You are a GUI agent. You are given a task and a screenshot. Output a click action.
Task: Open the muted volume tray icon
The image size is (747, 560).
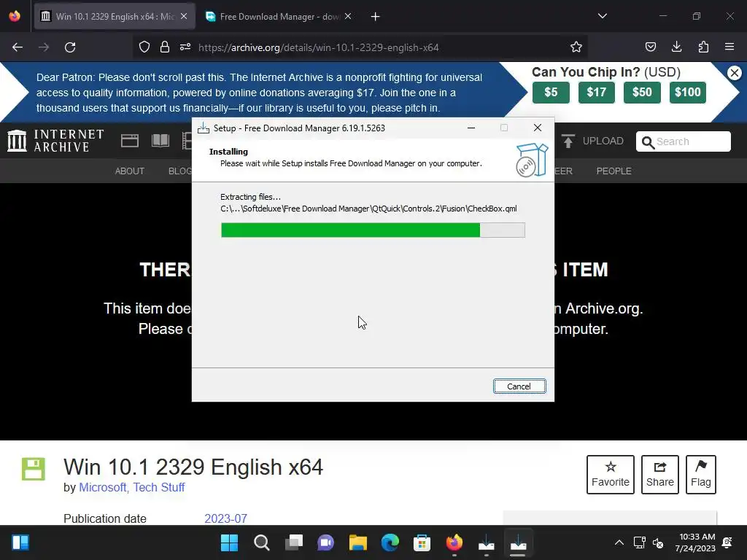coord(658,542)
